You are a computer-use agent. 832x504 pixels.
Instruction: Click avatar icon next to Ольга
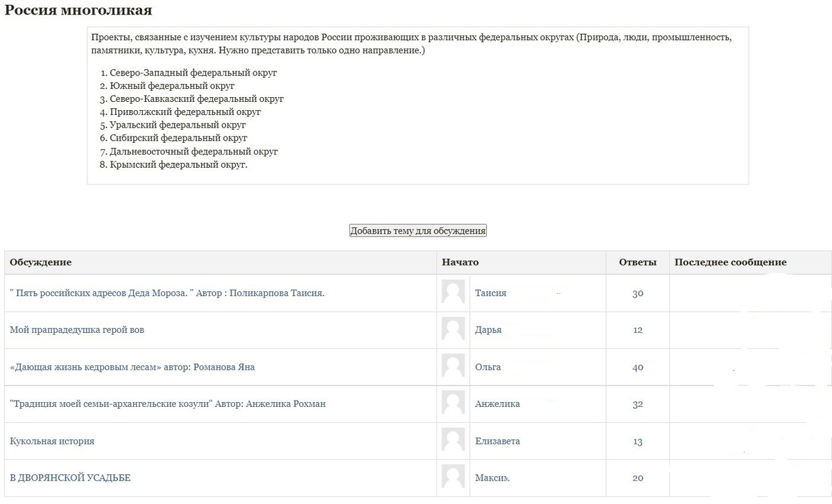[453, 366]
